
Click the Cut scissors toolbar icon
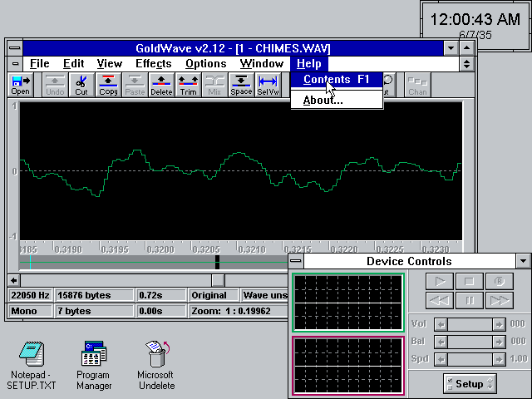tap(81, 85)
